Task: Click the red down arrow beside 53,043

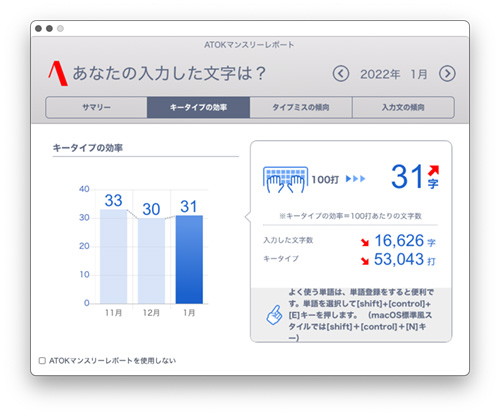Action: point(365,261)
